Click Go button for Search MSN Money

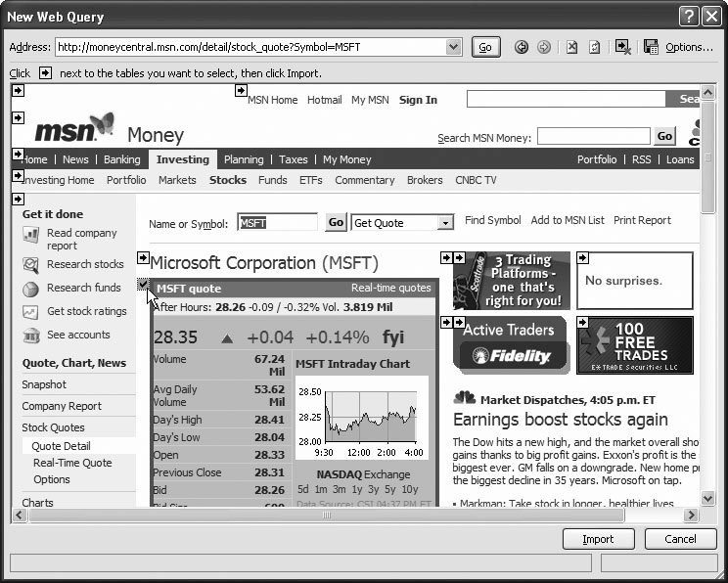click(664, 137)
